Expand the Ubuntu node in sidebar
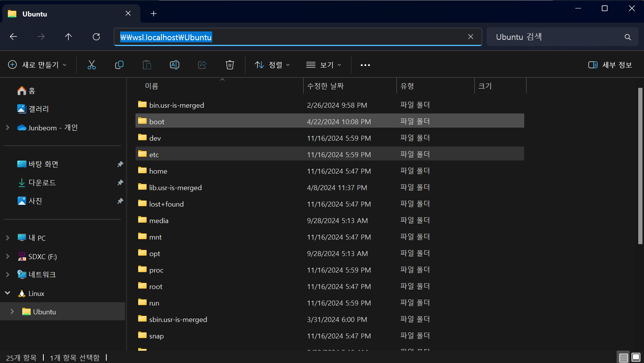This screenshot has width=644, height=363. [x=12, y=311]
